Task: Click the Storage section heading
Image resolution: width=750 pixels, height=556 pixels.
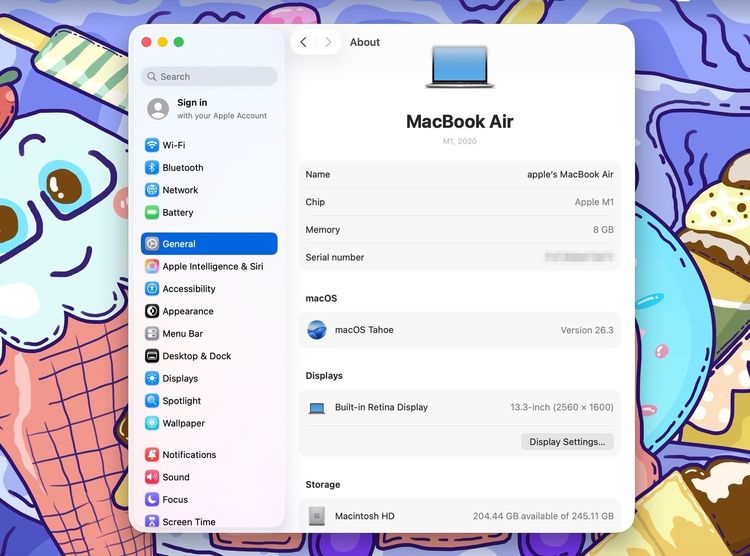Action: tap(323, 485)
